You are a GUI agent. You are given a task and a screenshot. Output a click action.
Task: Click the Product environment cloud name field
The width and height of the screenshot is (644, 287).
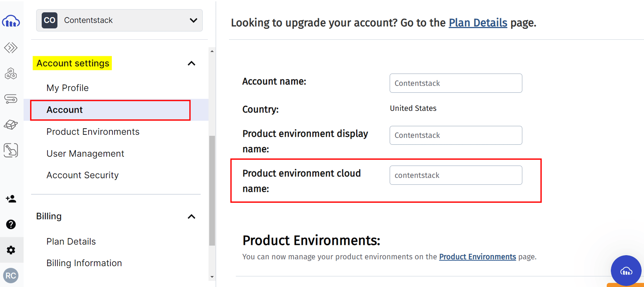click(x=456, y=175)
